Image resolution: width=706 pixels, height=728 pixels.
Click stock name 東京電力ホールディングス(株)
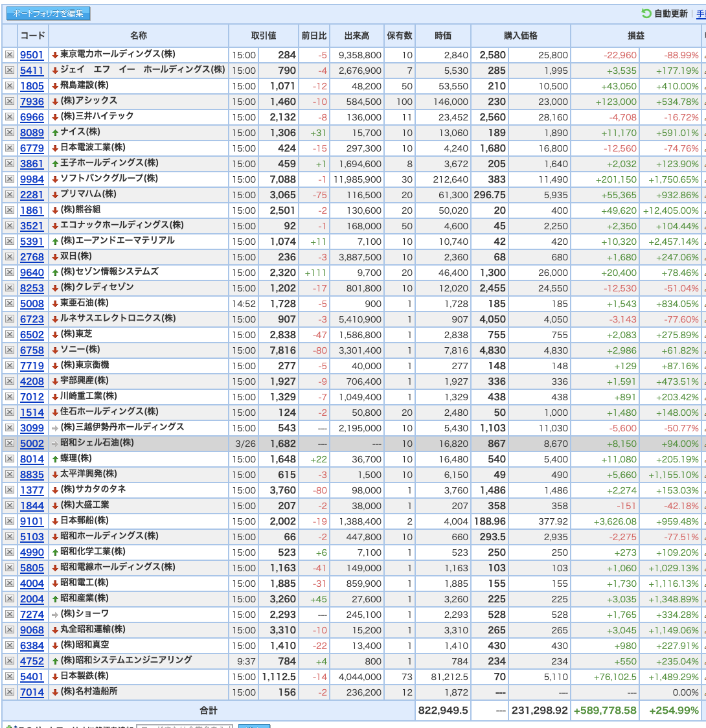click(117, 54)
